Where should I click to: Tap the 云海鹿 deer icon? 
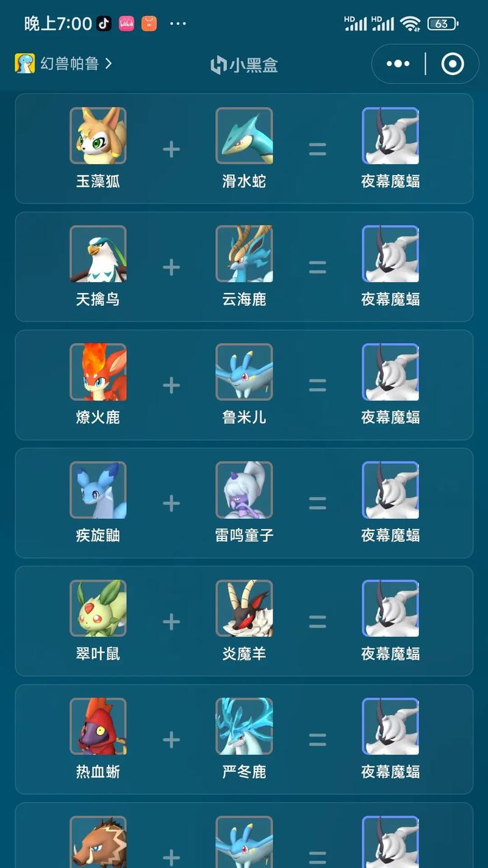[244, 253]
